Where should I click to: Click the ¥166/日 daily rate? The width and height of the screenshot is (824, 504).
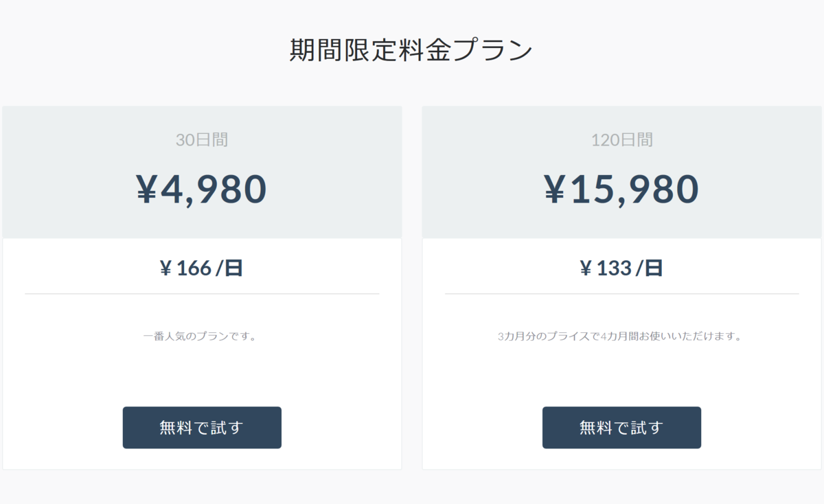click(x=201, y=268)
